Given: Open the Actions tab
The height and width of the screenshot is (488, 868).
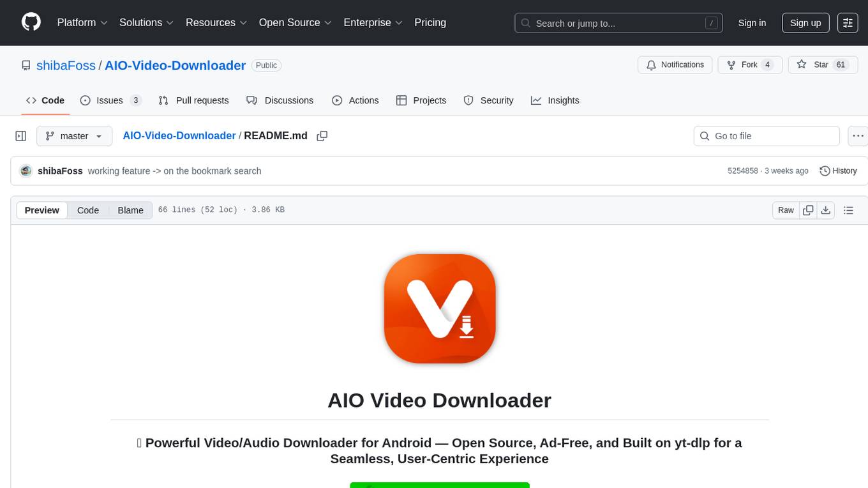Looking at the screenshot, I should click(355, 100).
